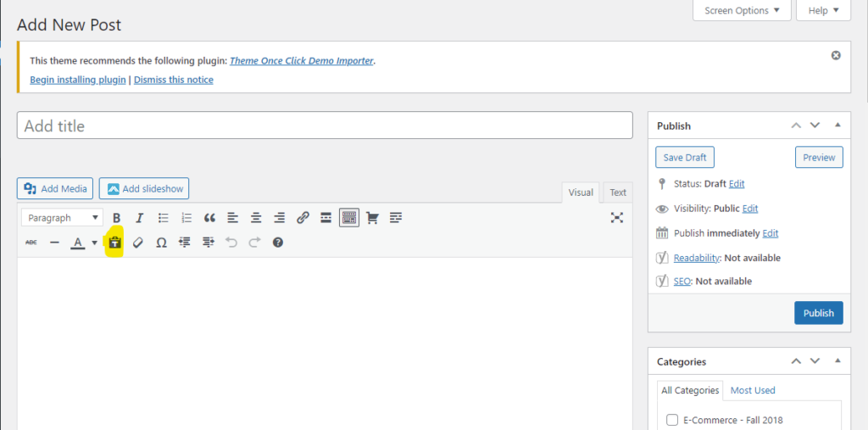Viewport: 868px width, 430px height.
Task: Insert a horizontal line
Action: [x=54, y=243]
